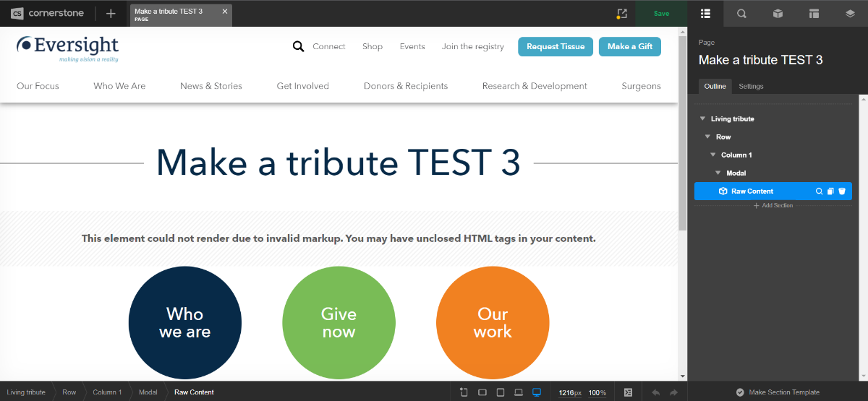The height and width of the screenshot is (401, 868).
Task: Switch to the Settings tab
Action: click(x=751, y=87)
